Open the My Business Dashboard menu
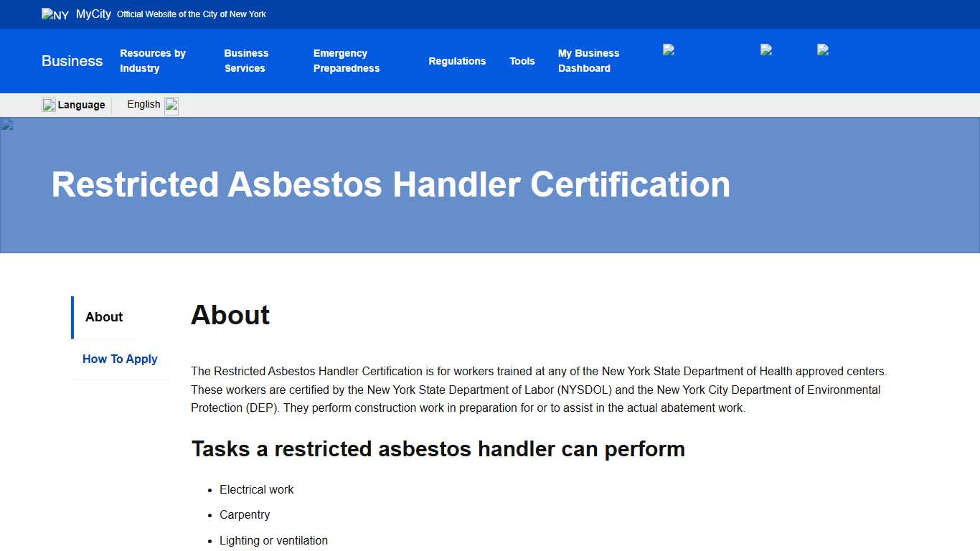This screenshot has width=980, height=551. click(588, 61)
